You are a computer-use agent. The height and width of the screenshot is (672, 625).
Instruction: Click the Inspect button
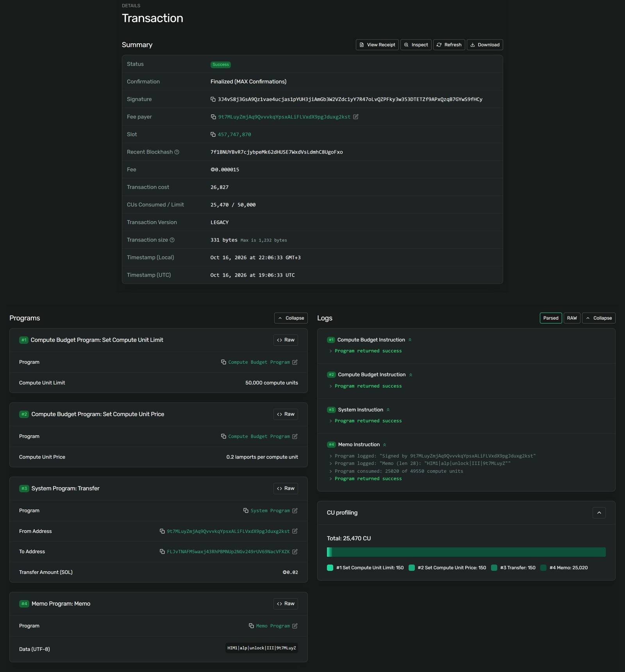click(x=416, y=45)
